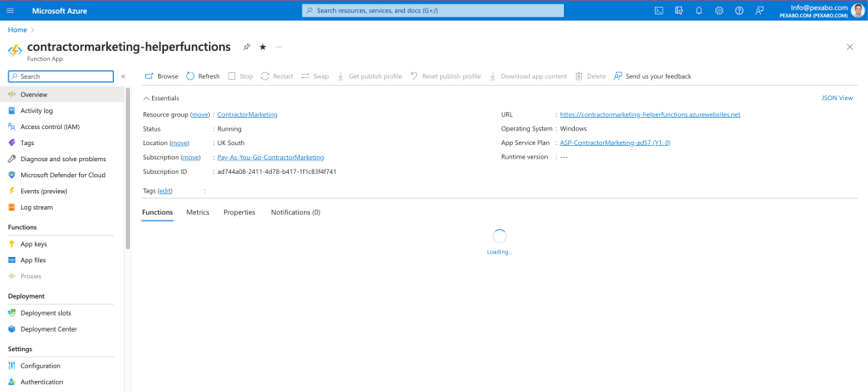
Task: Click the Restart command
Action: 277,76
